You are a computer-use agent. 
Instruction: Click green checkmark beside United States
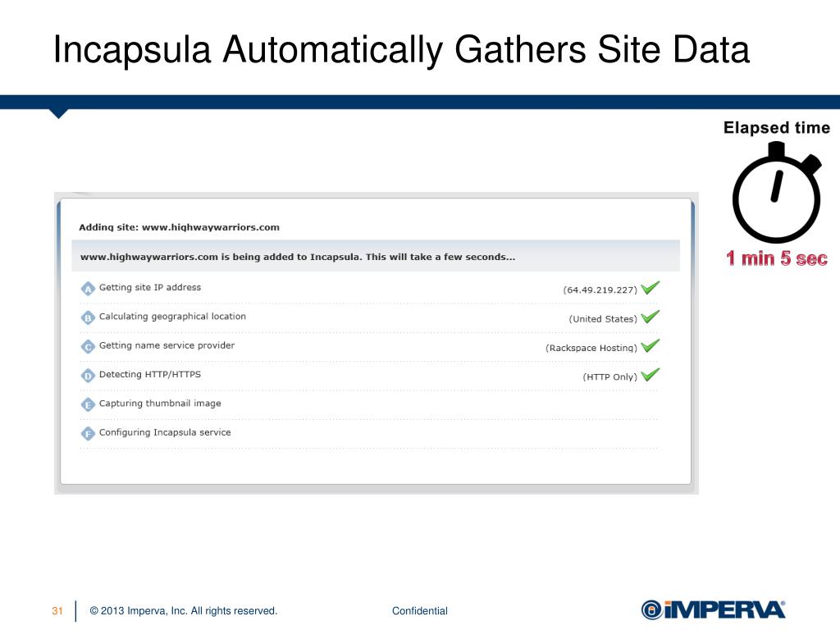pos(651,317)
